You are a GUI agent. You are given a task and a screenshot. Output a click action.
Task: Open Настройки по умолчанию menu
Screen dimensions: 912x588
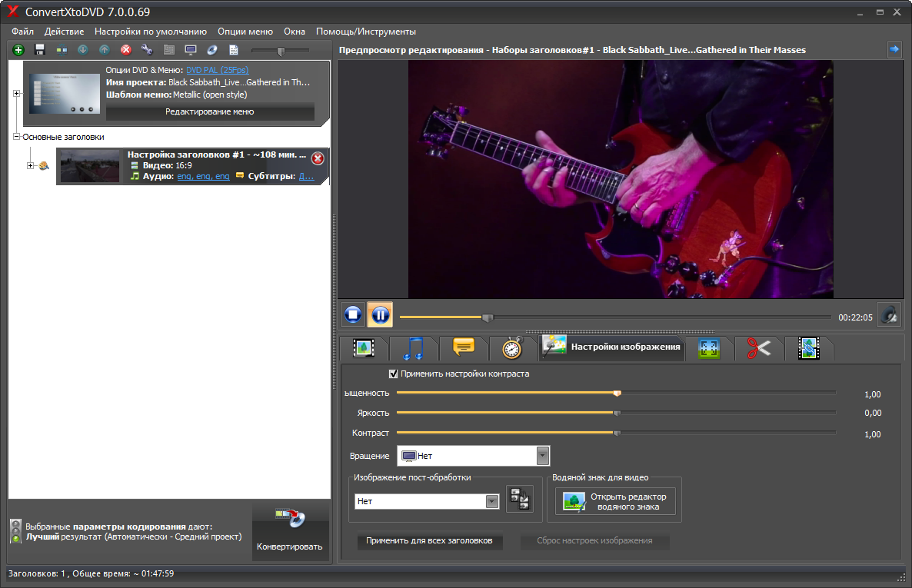[x=151, y=32]
